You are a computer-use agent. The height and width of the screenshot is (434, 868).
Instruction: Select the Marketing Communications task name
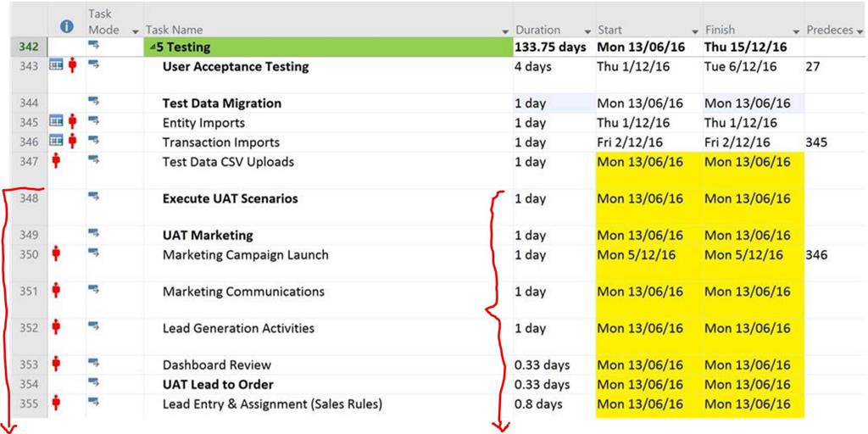coord(243,292)
